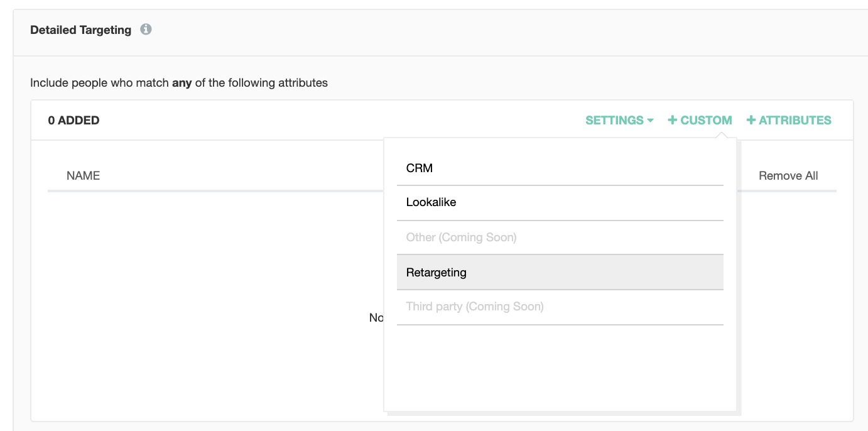
Task: Click the blank area below Third party entry
Action: click(559, 368)
